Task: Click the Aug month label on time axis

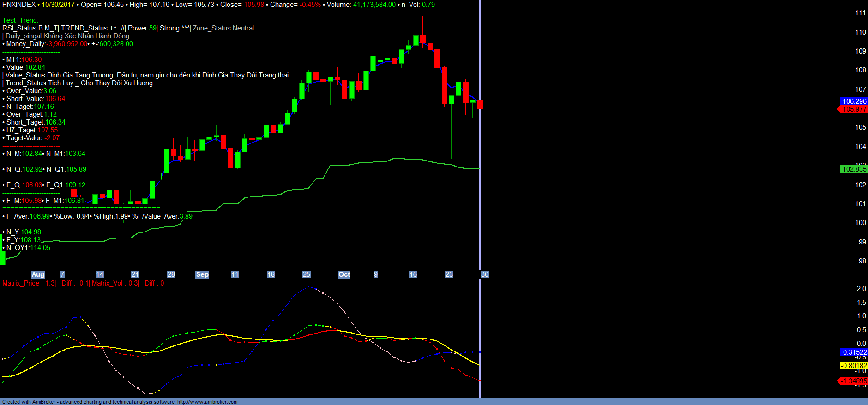Action: click(x=38, y=274)
